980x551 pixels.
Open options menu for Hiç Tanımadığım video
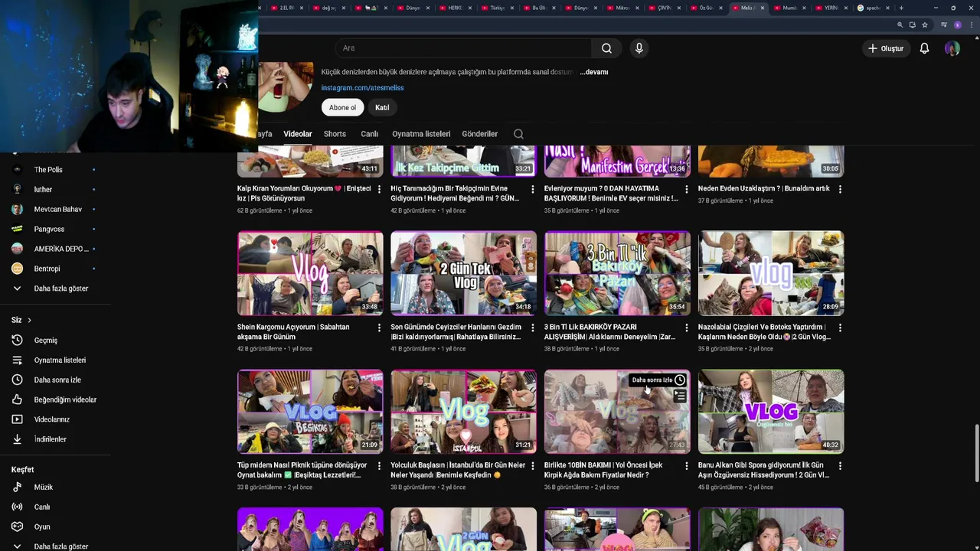[533, 189]
